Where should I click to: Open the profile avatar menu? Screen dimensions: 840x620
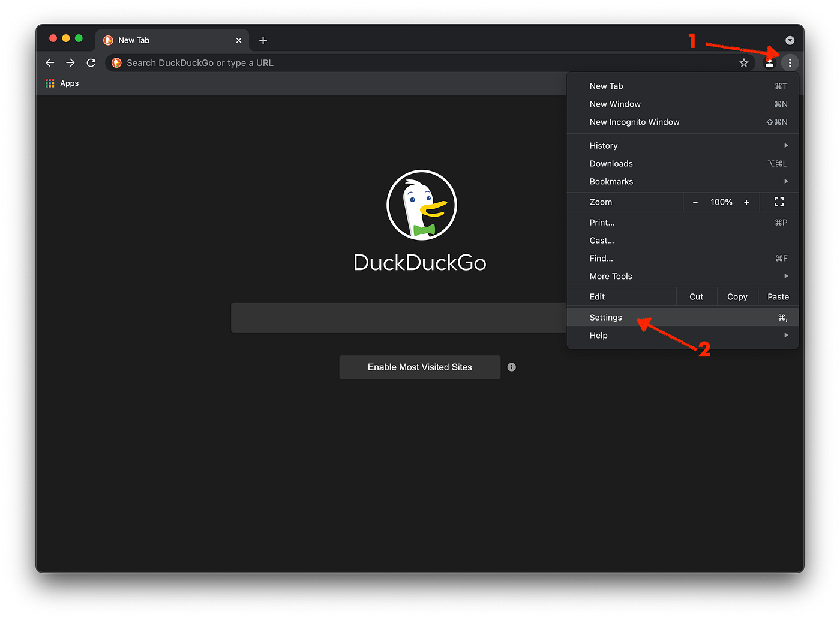pos(769,63)
